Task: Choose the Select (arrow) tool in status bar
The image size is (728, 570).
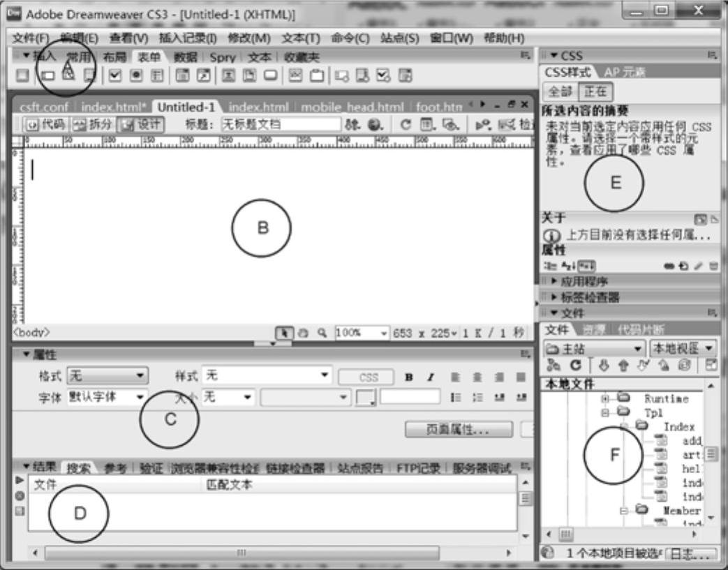Action: point(284,333)
